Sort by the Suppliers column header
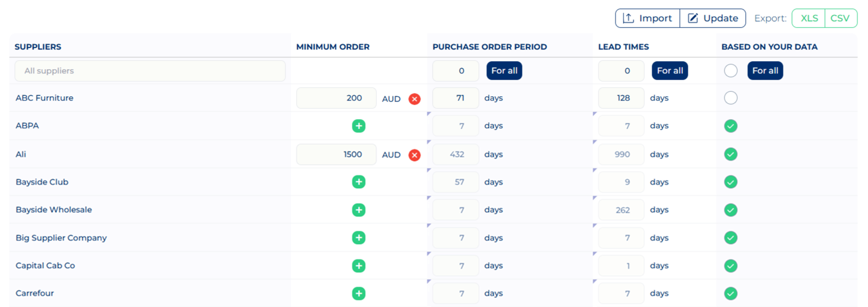Image resolution: width=868 pixels, height=307 pixels. click(38, 47)
